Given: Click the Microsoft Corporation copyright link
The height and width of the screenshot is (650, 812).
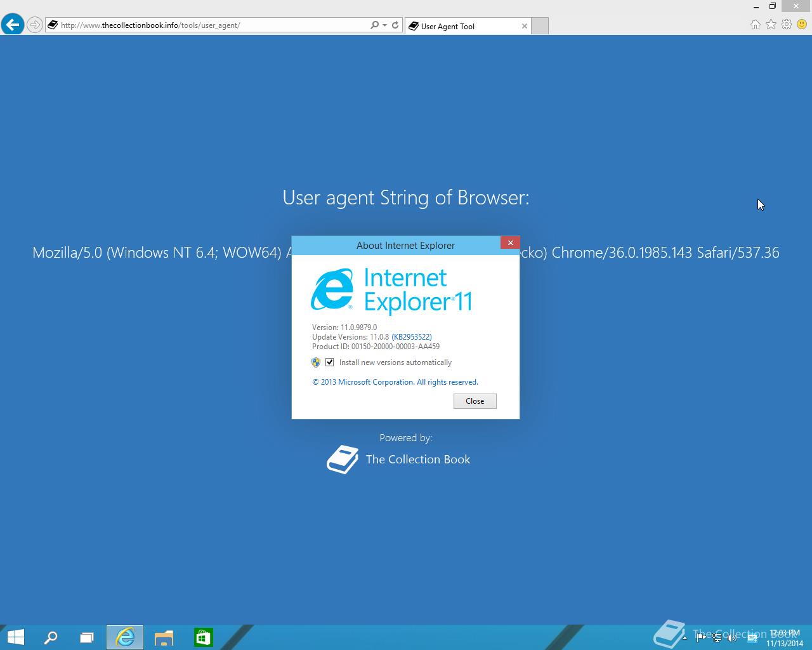Looking at the screenshot, I should [x=395, y=382].
